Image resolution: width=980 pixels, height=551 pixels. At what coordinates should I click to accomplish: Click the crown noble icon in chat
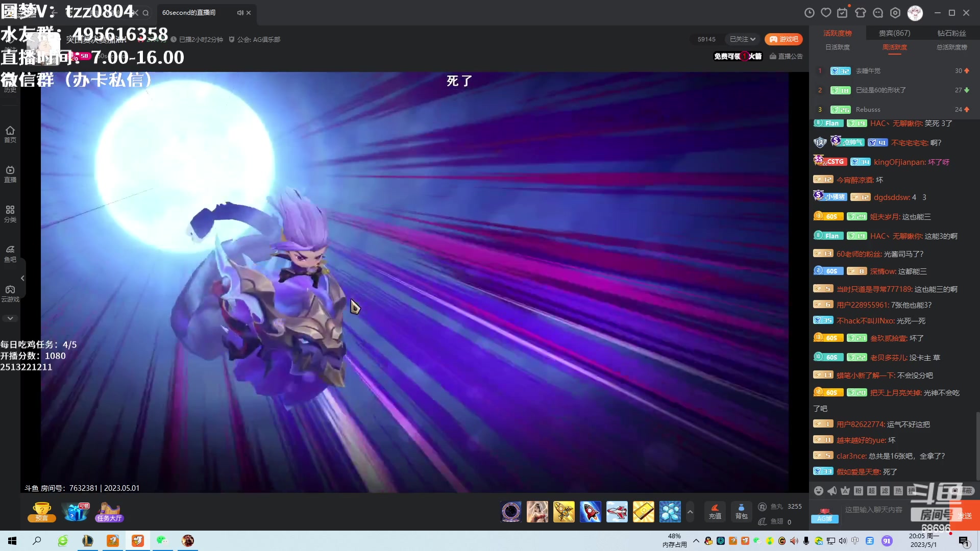tap(845, 491)
